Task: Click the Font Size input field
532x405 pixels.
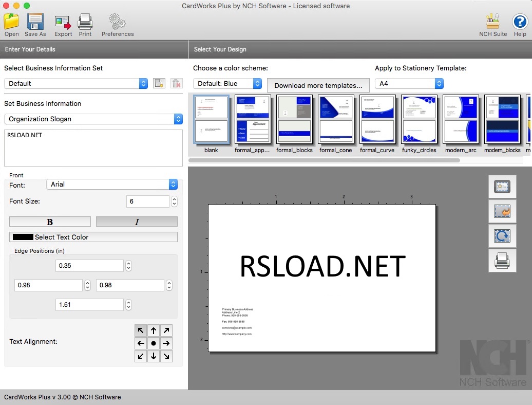Action: point(147,201)
